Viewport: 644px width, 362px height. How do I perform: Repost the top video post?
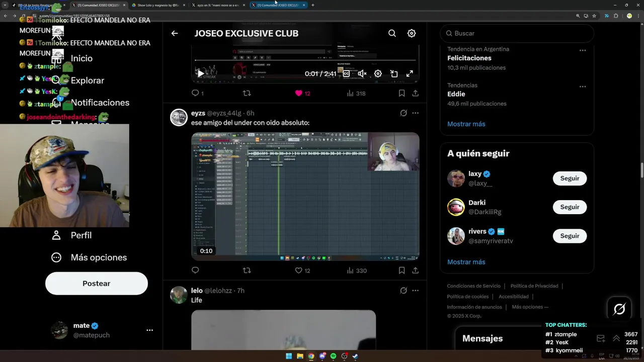[x=247, y=93]
